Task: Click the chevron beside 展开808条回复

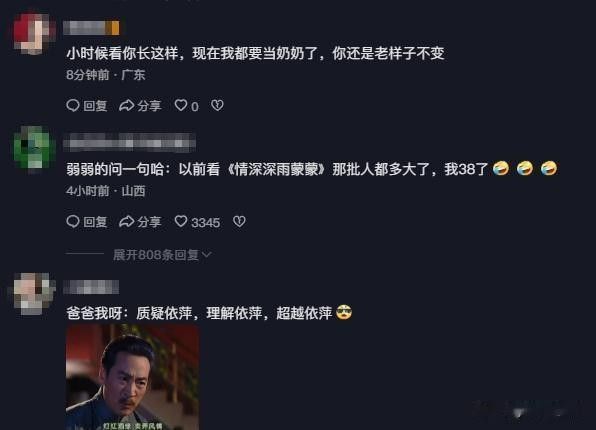Action: pos(206,255)
